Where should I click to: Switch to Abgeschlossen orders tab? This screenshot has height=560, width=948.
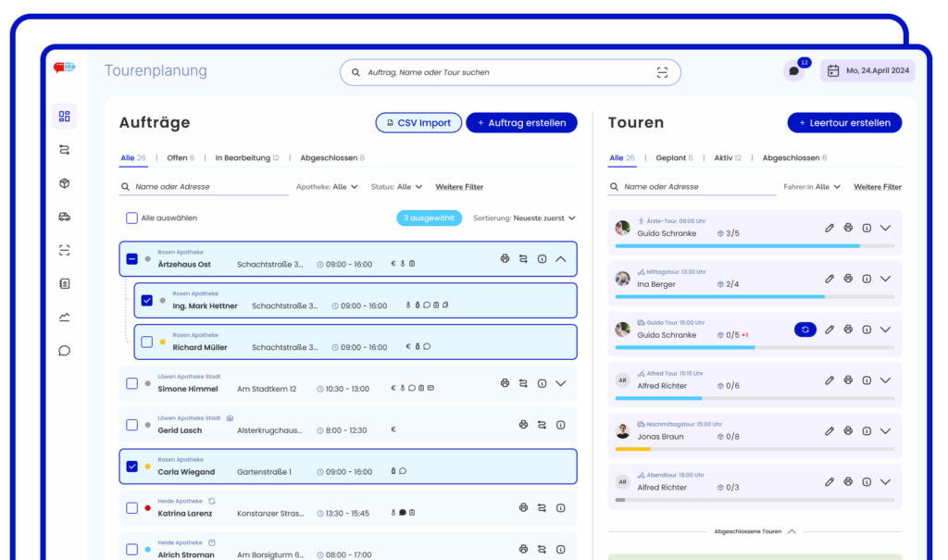pos(332,158)
